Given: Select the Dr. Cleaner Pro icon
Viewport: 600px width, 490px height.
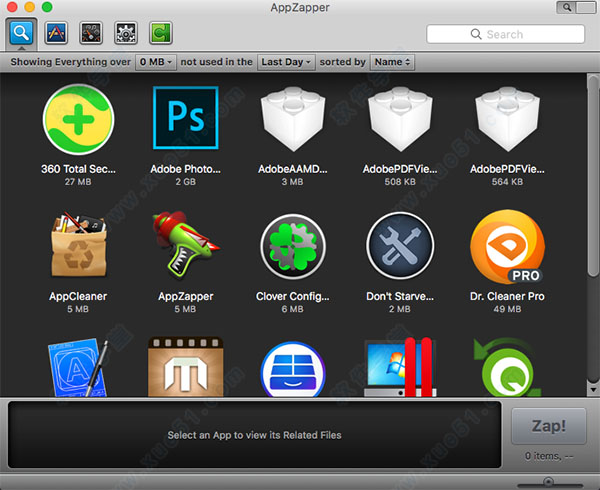Looking at the screenshot, I should pyautogui.click(x=507, y=247).
